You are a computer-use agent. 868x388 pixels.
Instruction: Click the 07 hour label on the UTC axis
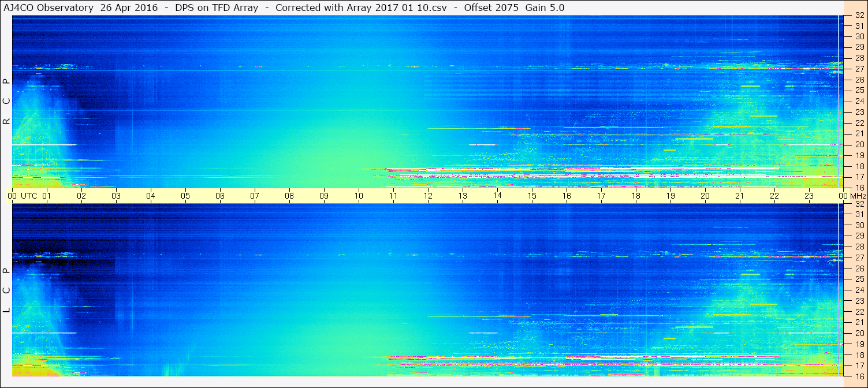click(255, 196)
